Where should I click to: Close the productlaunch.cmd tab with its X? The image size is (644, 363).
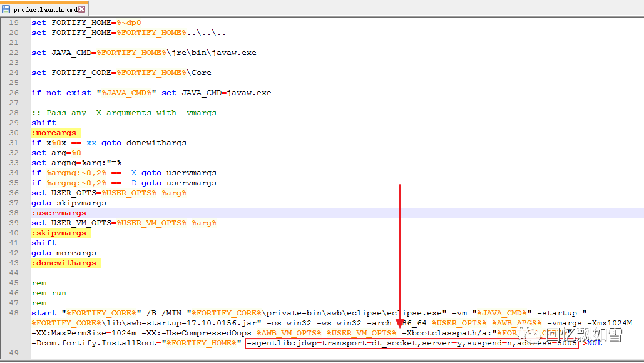coord(82,9)
